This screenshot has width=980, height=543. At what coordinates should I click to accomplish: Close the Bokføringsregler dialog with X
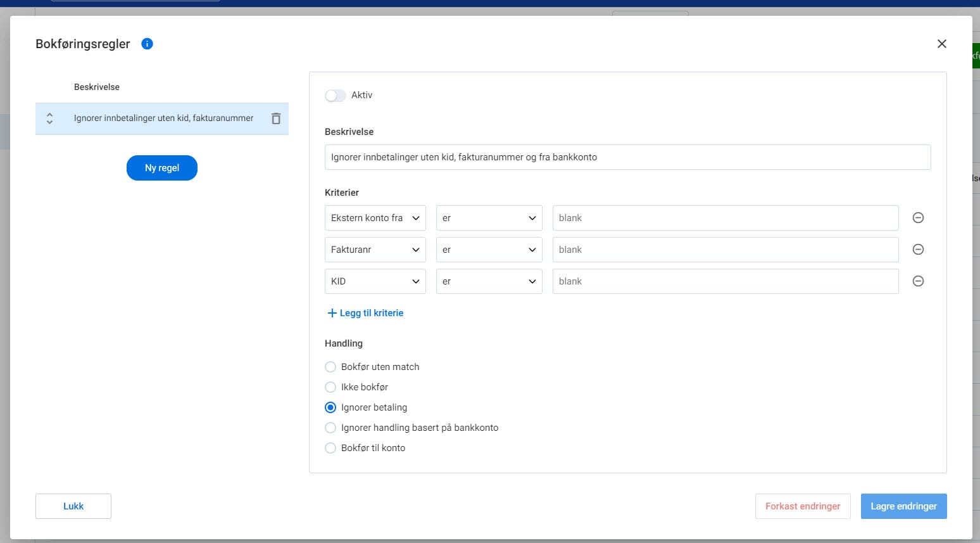click(941, 44)
